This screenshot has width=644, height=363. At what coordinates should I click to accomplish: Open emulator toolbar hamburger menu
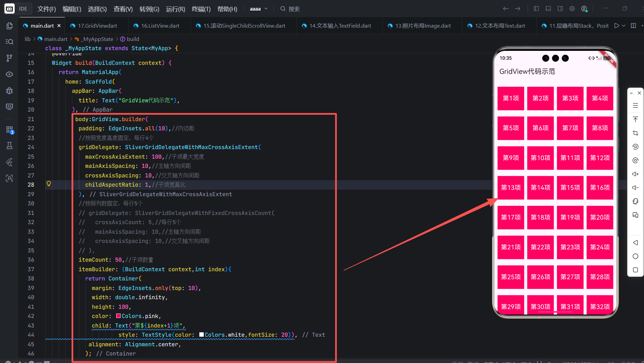point(635,106)
